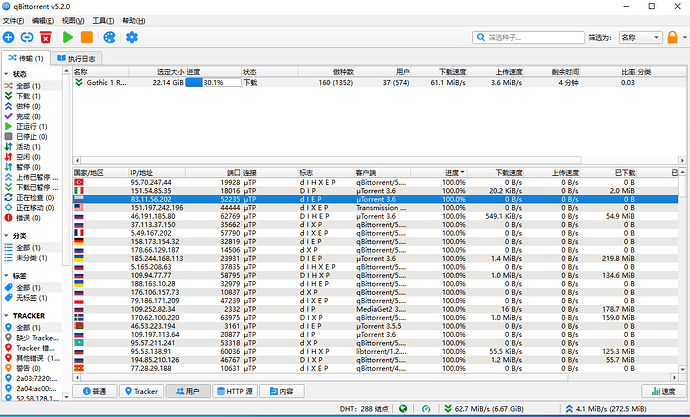Select the 完成 (0) status filter
Screen dimensions: 690x417
point(28,116)
